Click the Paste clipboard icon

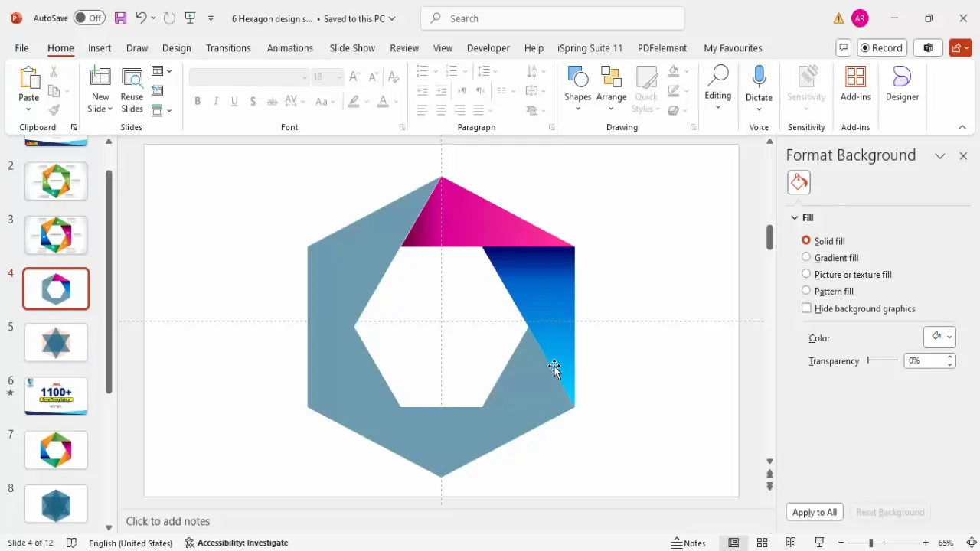29,78
